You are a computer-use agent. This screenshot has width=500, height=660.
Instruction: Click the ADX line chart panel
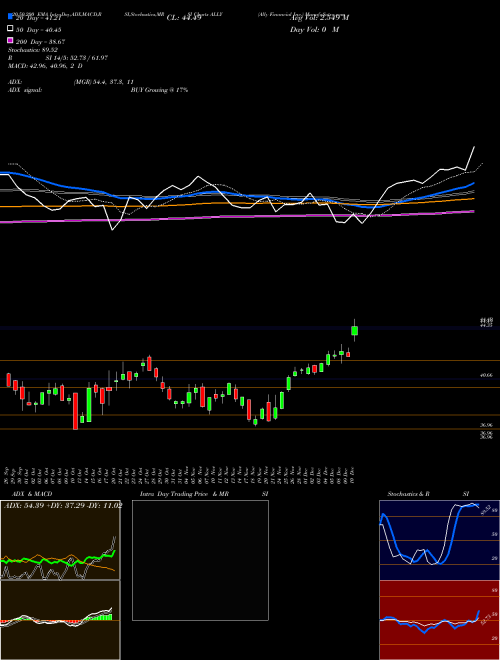[60, 540]
